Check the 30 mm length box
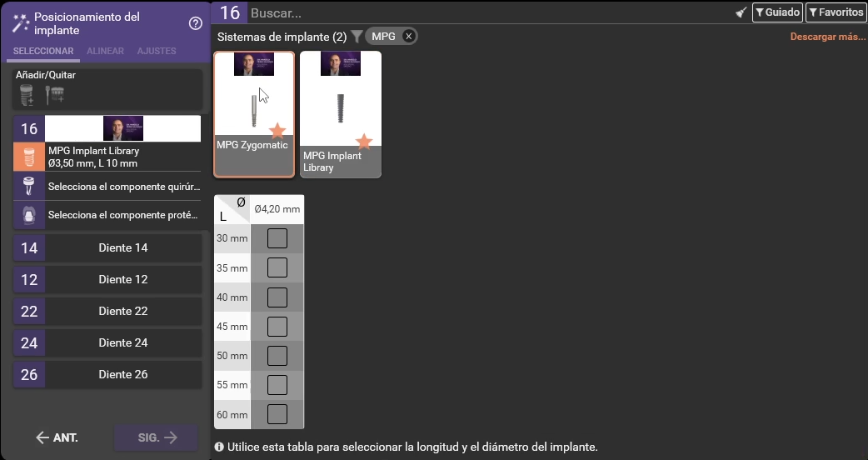Image resolution: width=868 pixels, height=460 pixels. click(x=277, y=238)
